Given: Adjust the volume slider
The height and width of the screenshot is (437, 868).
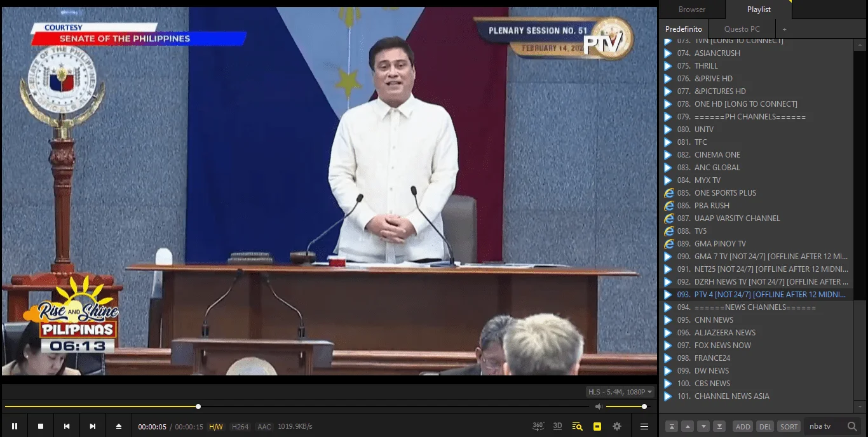Looking at the screenshot, I should 625,407.
